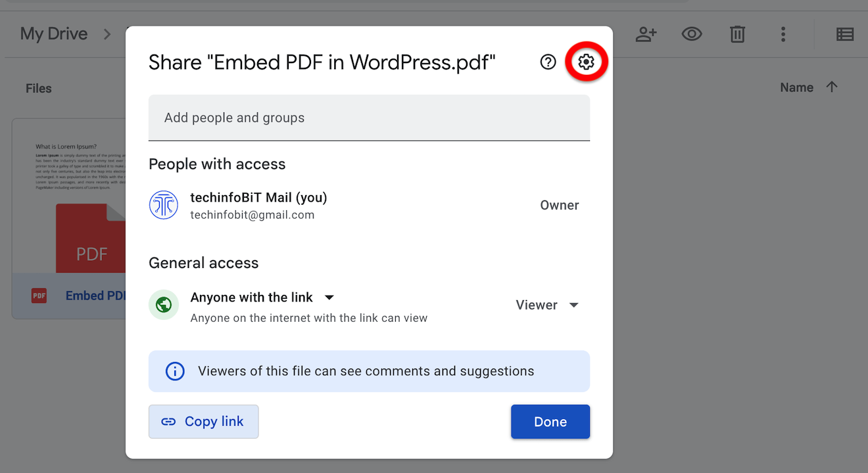Open the three-dot more options menu
868x473 pixels.
[x=783, y=34]
